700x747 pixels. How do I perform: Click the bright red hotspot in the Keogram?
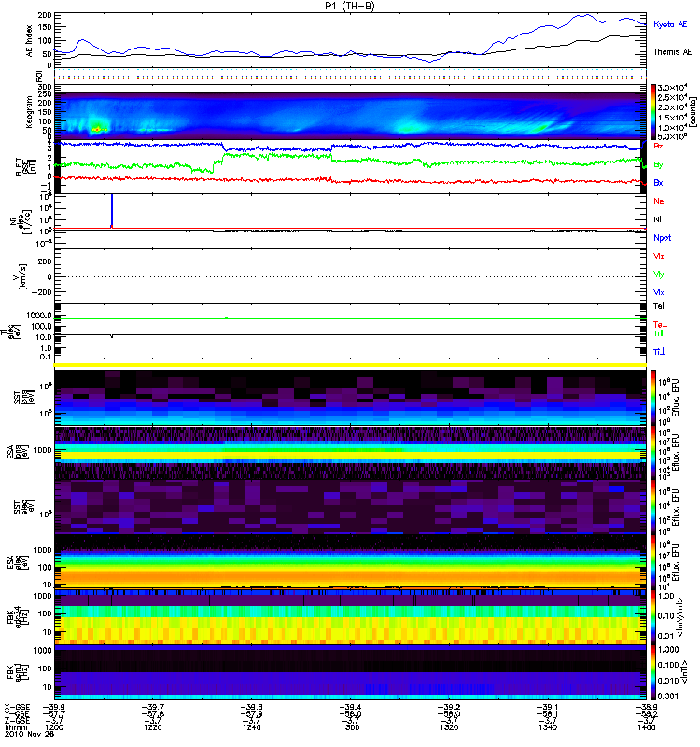(x=97, y=129)
